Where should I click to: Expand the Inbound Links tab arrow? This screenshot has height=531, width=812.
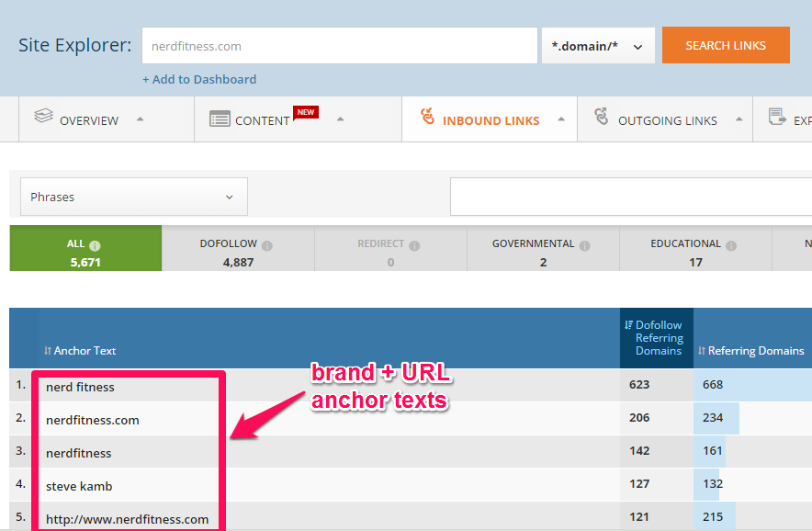pos(561,119)
